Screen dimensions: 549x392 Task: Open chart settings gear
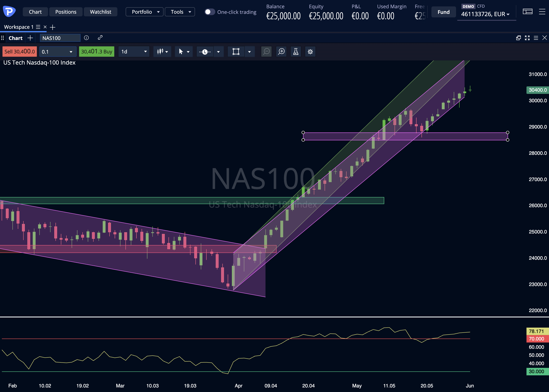tap(310, 51)
